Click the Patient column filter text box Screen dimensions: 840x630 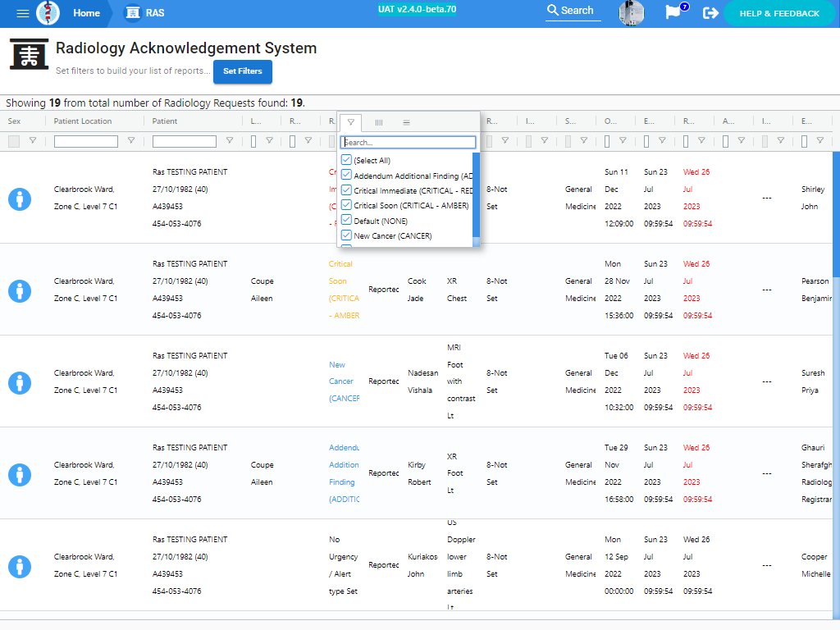click(185, 141)
